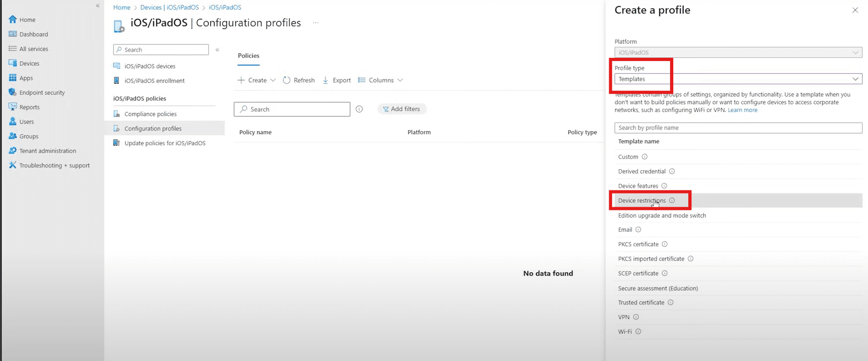Open the iOS/iPadOS enrollment menu item

pos(154,81)
